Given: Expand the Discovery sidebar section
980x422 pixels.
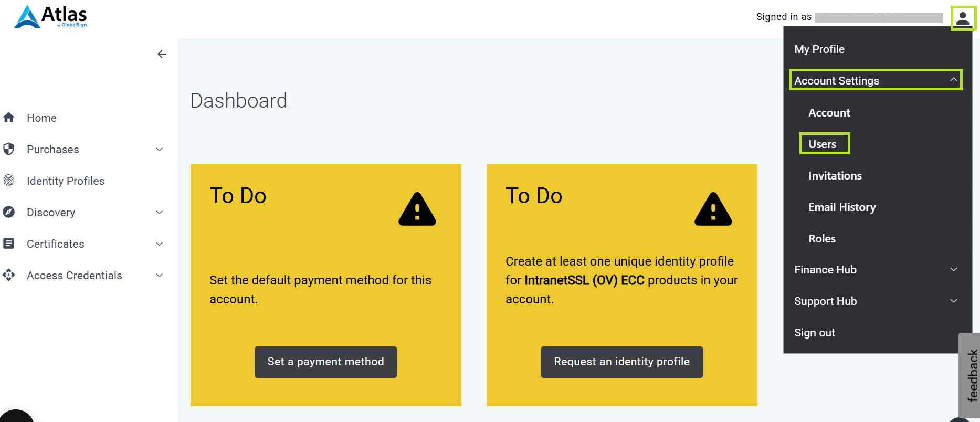Looking at the screenshot, I should pyautogui.click(x=160, y=213).
